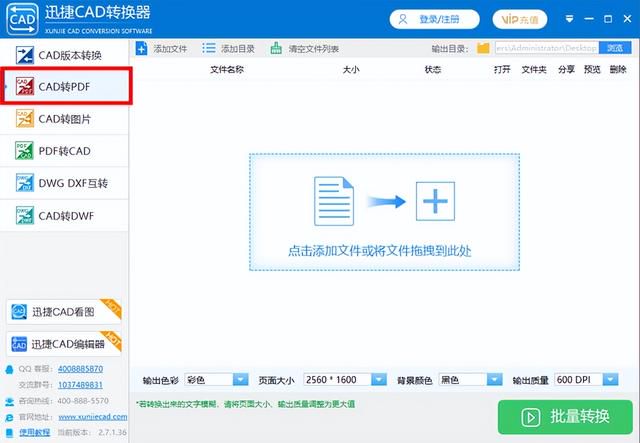This screenshot has height=443, width=640.
Task: Open the title bar dropdown menu icon
Action: 569,19
